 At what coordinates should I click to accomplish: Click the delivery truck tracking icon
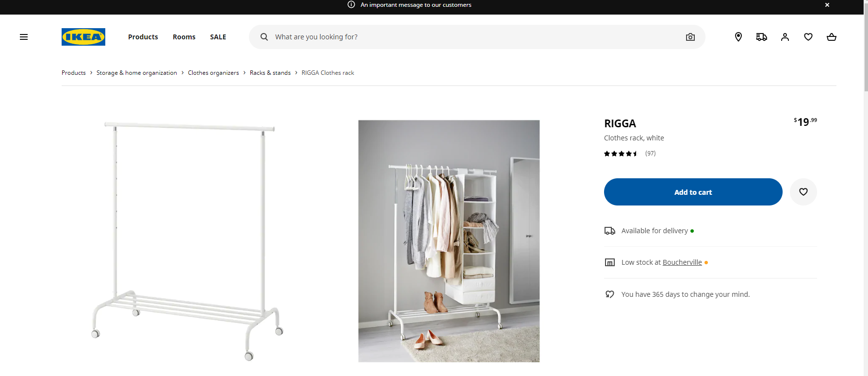(x=761, y=37)
